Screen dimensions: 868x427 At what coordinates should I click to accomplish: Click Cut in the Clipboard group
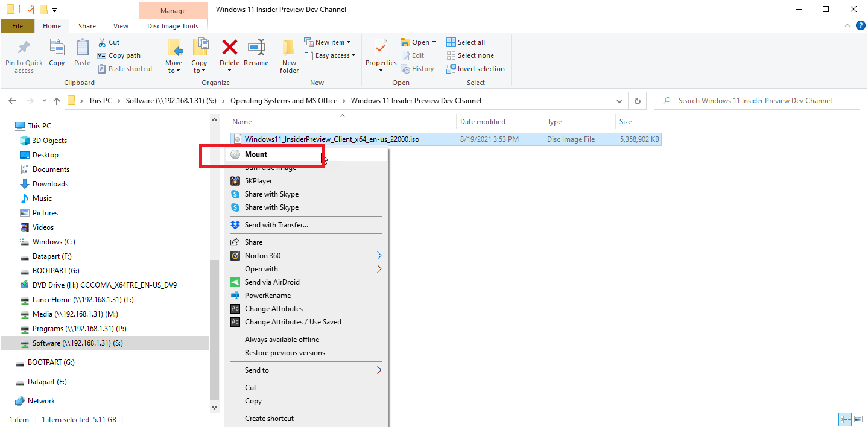109,42
